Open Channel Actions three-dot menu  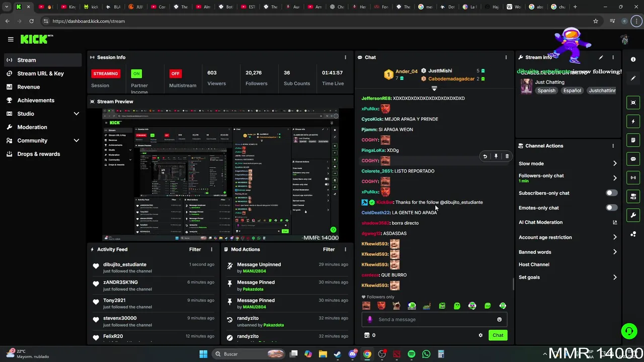coord(613,146)
